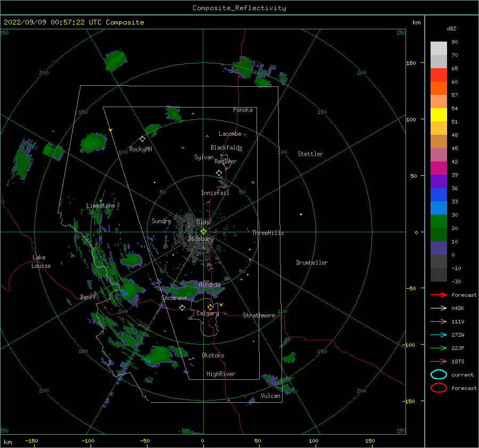Select the magenta 42 dBZ color swatch
This screenshot has width=479, height=448.
439,168
